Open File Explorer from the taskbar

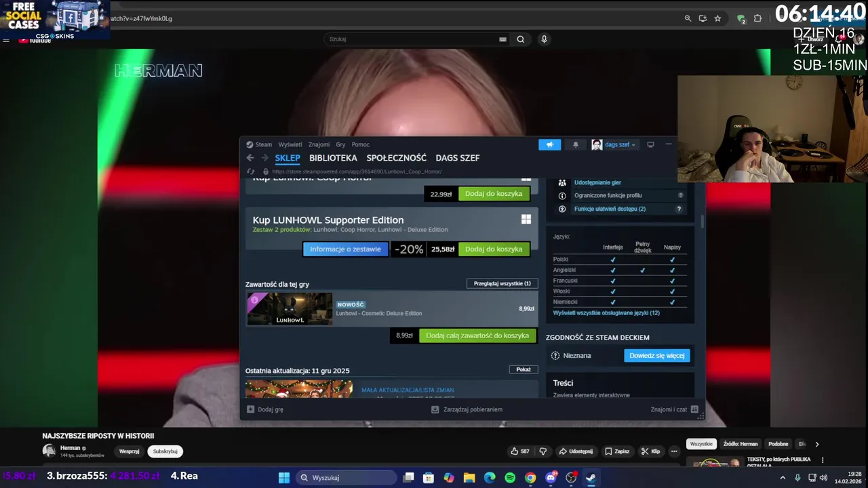pos(469,478)
